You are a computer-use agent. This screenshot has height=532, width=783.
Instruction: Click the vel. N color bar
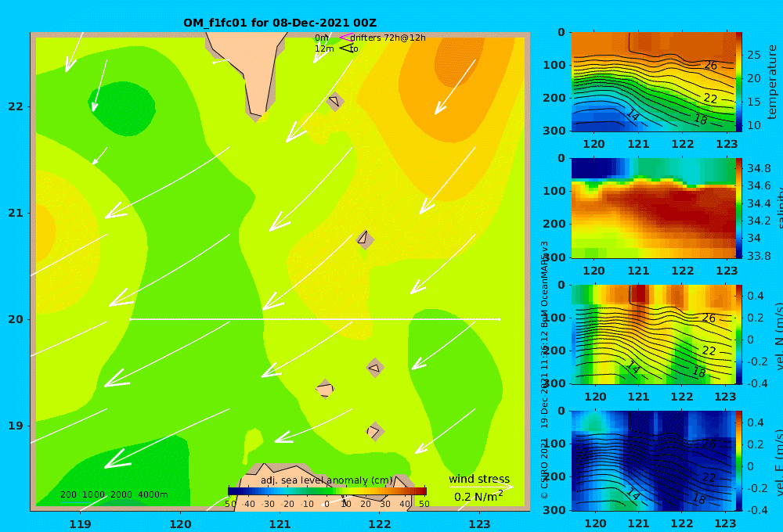[739, 334]
